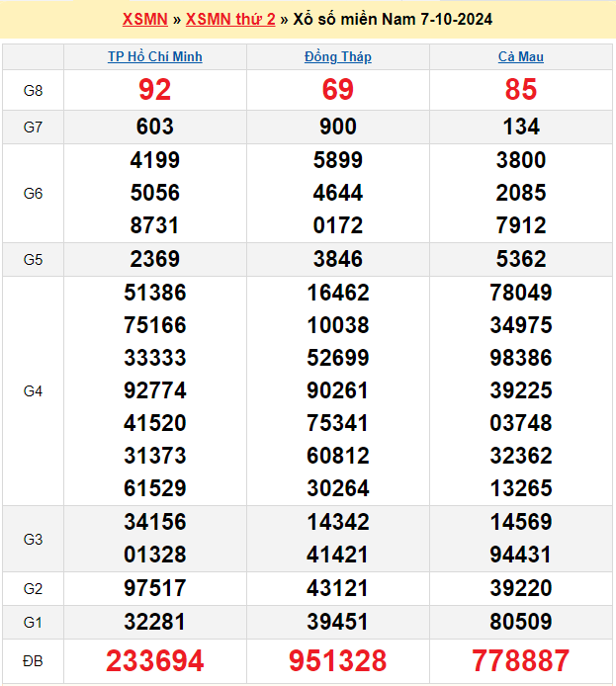616x686 pixels.
Task: Open the Cà Mau province link
Action: tap(521, 57)
